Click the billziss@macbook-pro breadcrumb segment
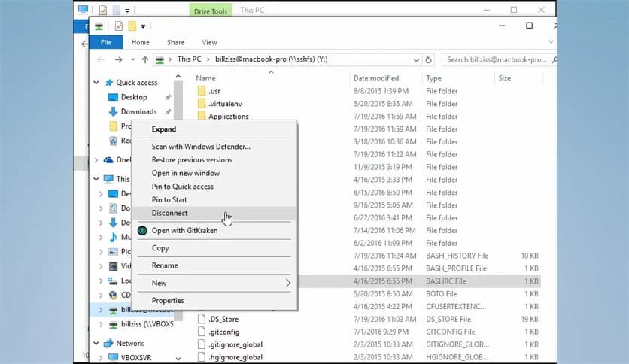Viewport: 629px width, 364px height. click(271, 59)
